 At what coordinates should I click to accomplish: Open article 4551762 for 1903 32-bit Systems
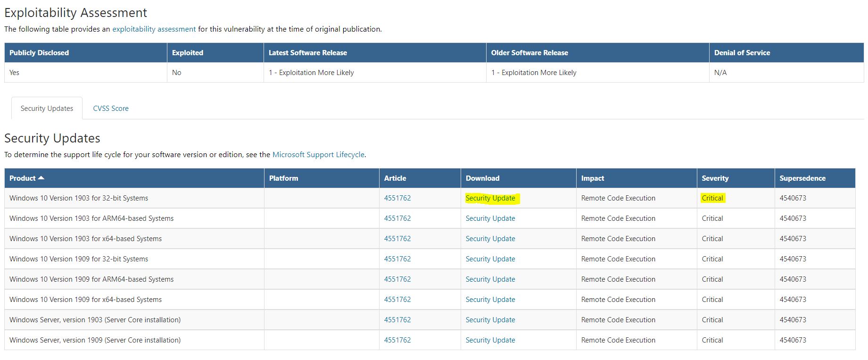[397, 198]
